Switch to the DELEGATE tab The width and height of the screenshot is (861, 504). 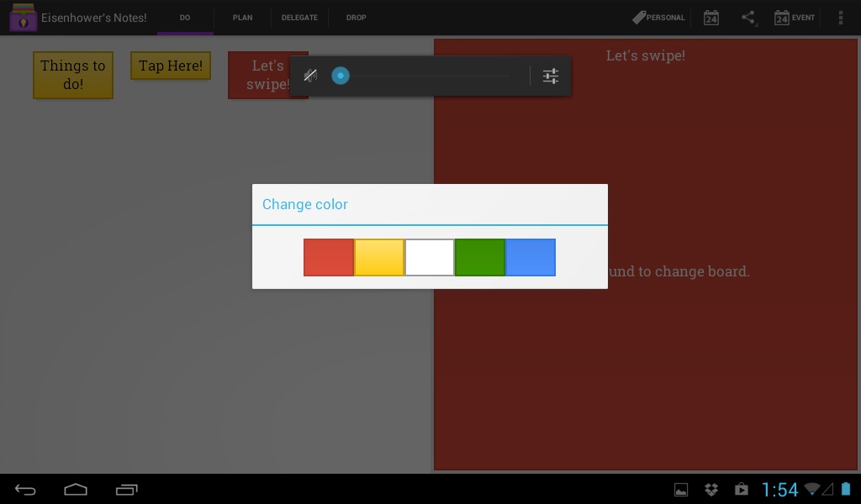[300, 18]
